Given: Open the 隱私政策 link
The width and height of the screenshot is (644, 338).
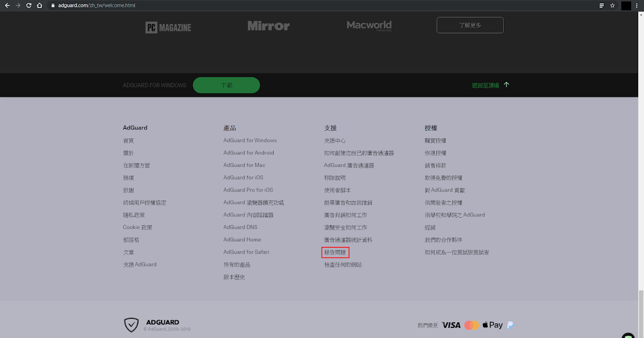Looking at the screenshot, I should pos(134,215).
